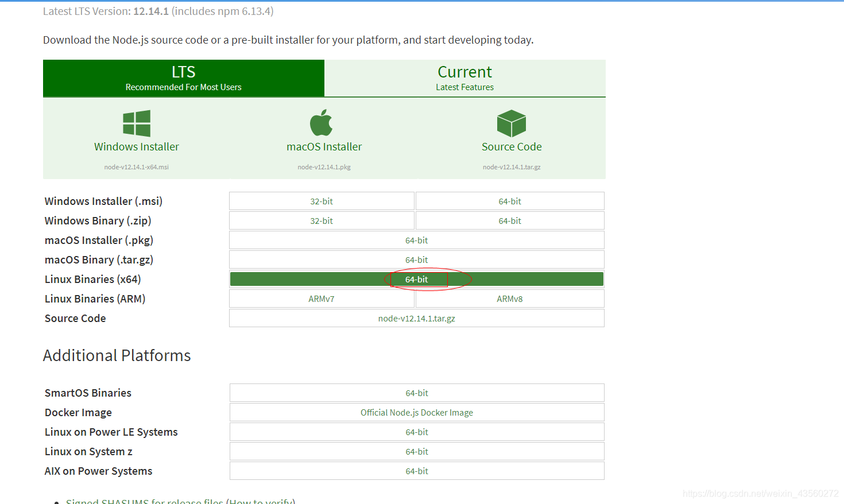The height and width of the screenshot is (504, 844).
Task: Download Linux Binaries ARMv7
Action: coord(322,299)
